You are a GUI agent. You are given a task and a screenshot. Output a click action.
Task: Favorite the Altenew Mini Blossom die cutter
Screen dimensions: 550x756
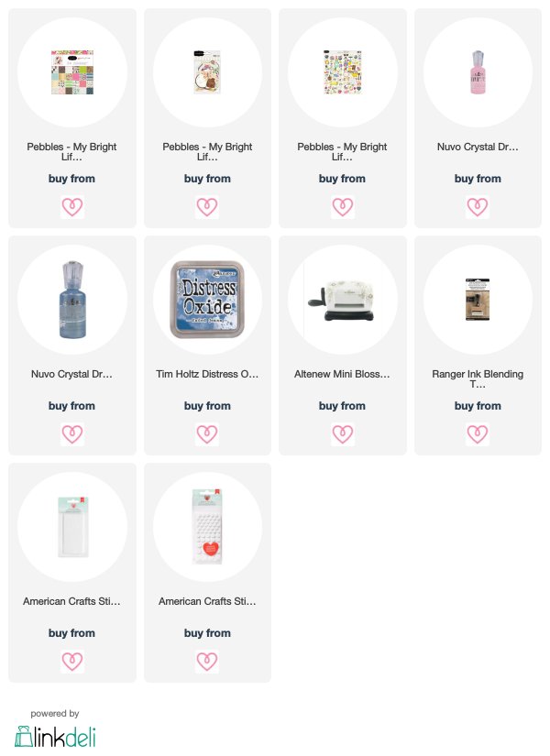[343, 434]
